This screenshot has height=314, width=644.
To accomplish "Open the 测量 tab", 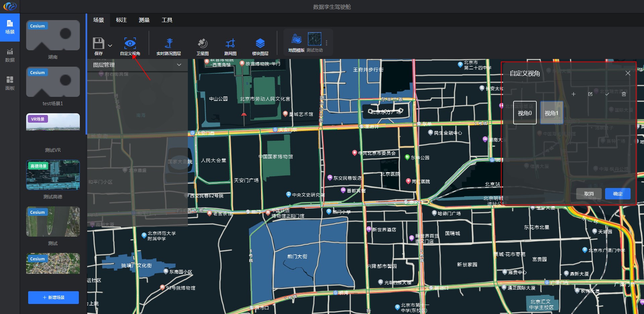I will coord(144,20).
